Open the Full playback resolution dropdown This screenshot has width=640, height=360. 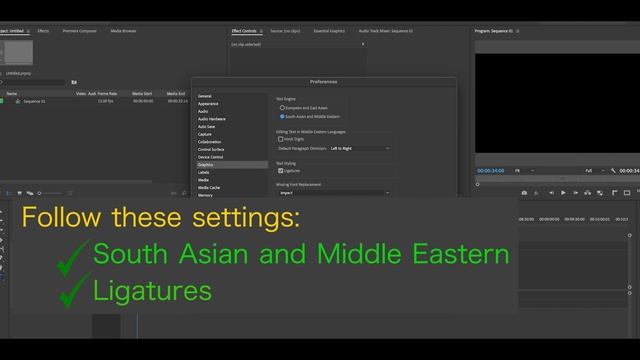[595, 171]
